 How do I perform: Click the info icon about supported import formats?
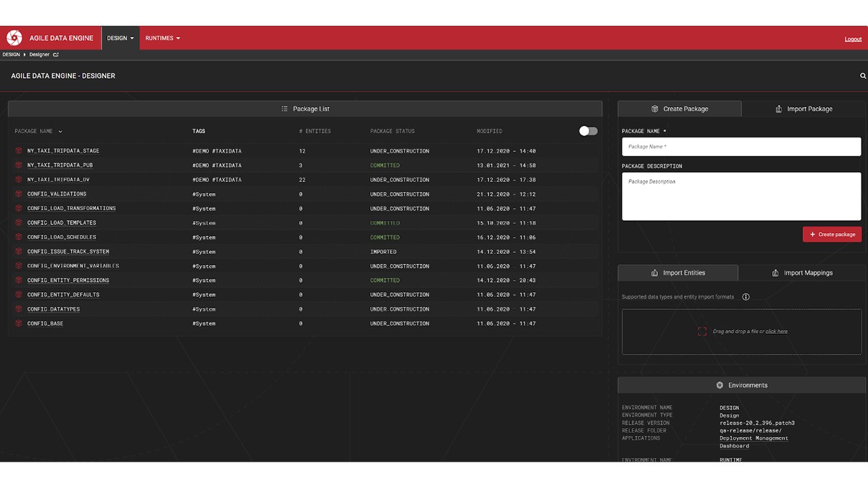746,296
